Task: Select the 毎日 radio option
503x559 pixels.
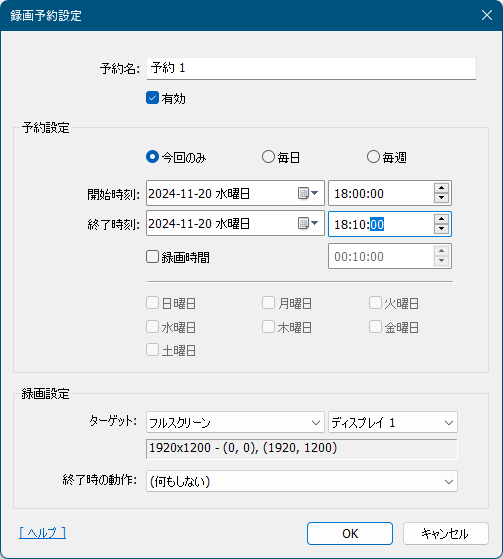Action: coord(268,157)
